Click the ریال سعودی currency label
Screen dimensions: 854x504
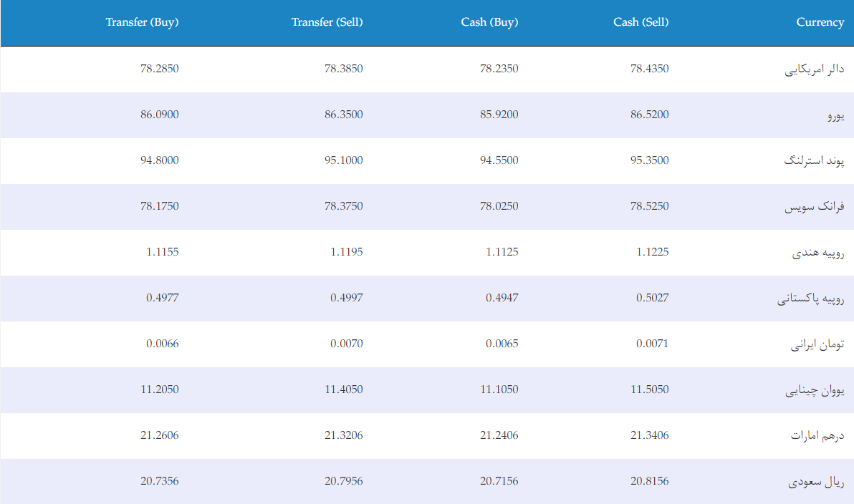click(x=816, y=482)
